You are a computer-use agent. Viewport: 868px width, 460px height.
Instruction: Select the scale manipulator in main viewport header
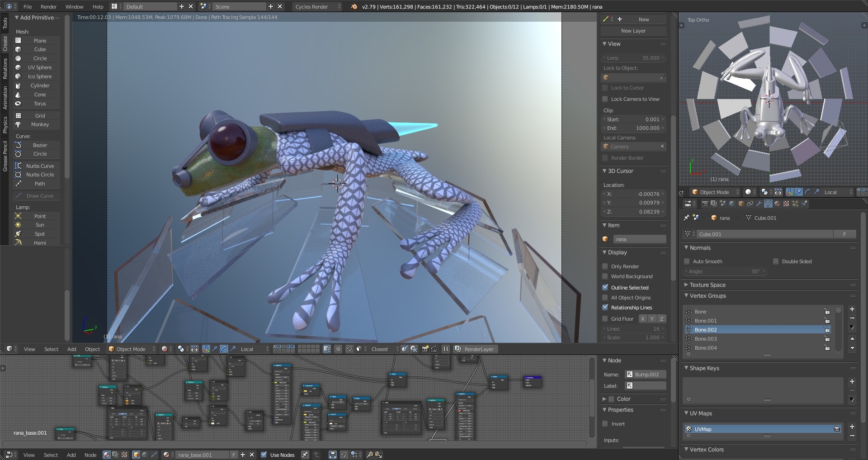pos(233,349)
